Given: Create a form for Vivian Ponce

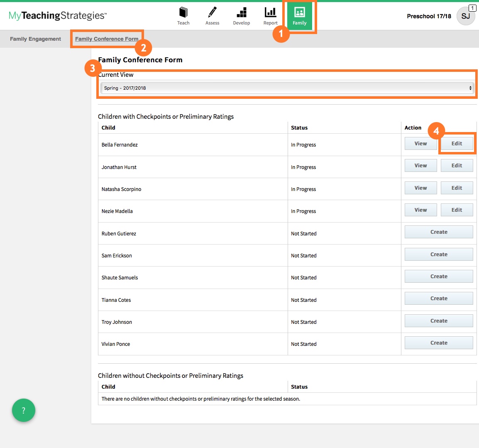Looking at the screenshot, I should tap(439, 343).
